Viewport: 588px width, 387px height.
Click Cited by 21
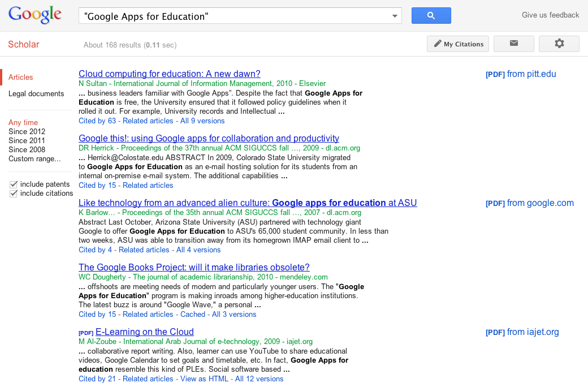pos(97,379)
